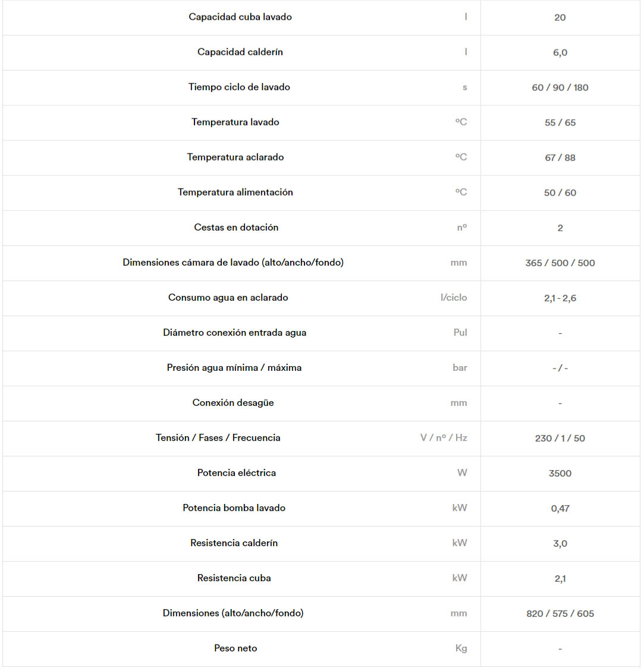Click the 'Presión agua mínima / máxima' label
Image resolution: width=644 pixels, height=671 pixels.
coord(234,368)
